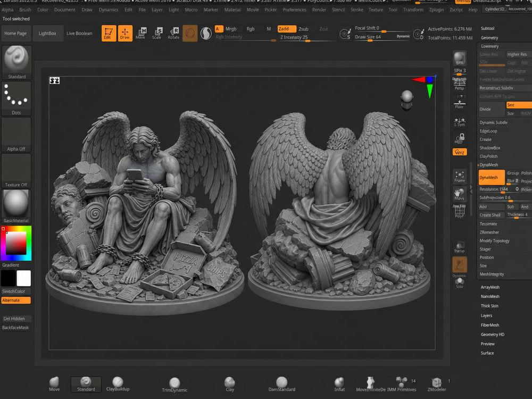Toggle the Smt smooth option
The width and height of the screenshot is (532, 399).
[519, 105]
